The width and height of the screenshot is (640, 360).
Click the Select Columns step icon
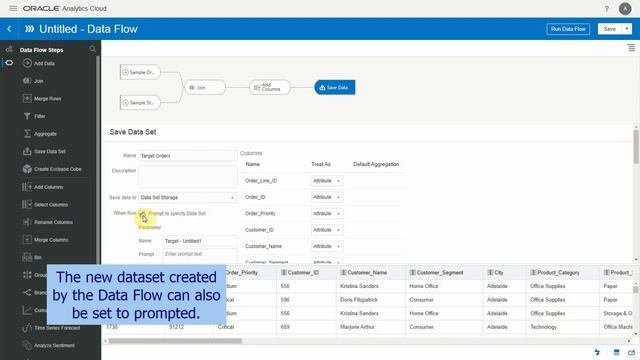coord(27,204)
